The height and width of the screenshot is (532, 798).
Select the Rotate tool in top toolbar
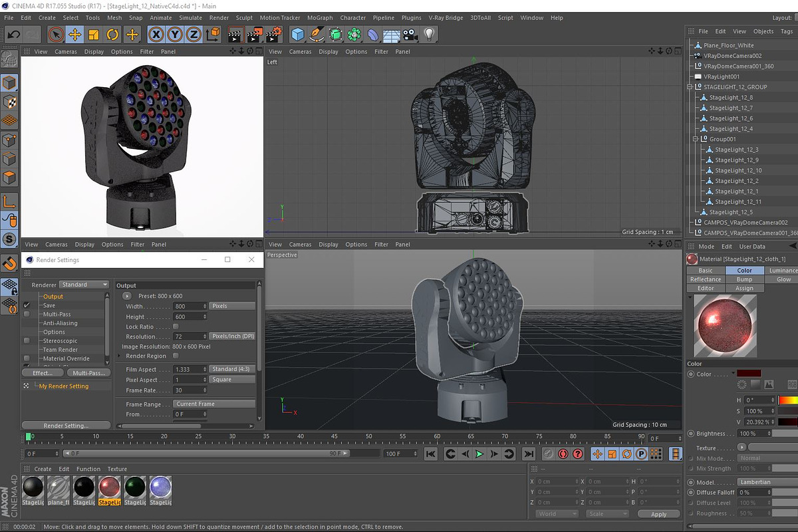pyautogui.click(x=113, y=34)
